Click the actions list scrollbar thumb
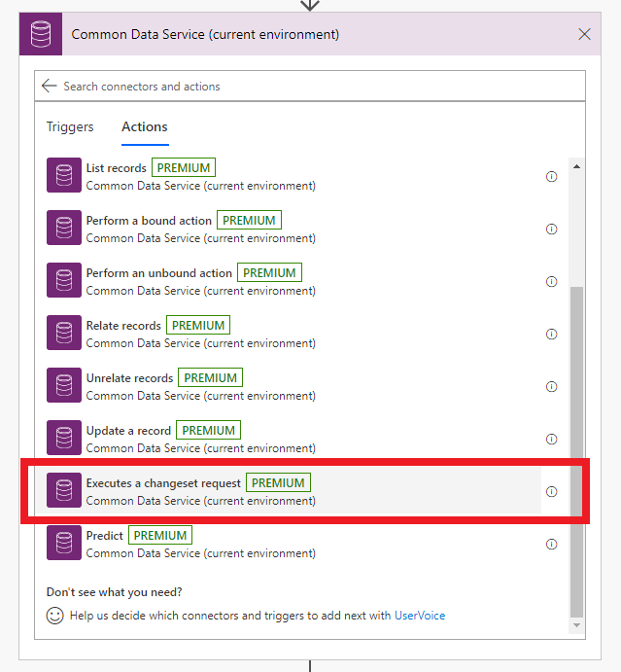 point(576,452)
